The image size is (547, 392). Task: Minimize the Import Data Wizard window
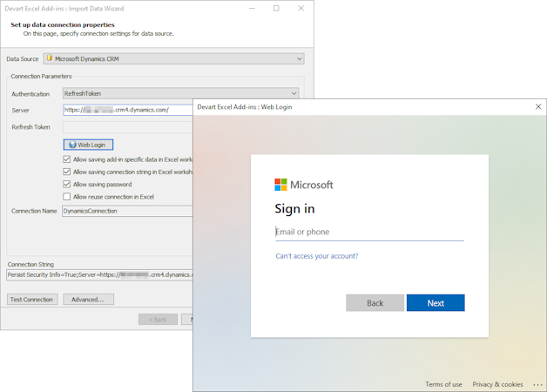[252, 9]
